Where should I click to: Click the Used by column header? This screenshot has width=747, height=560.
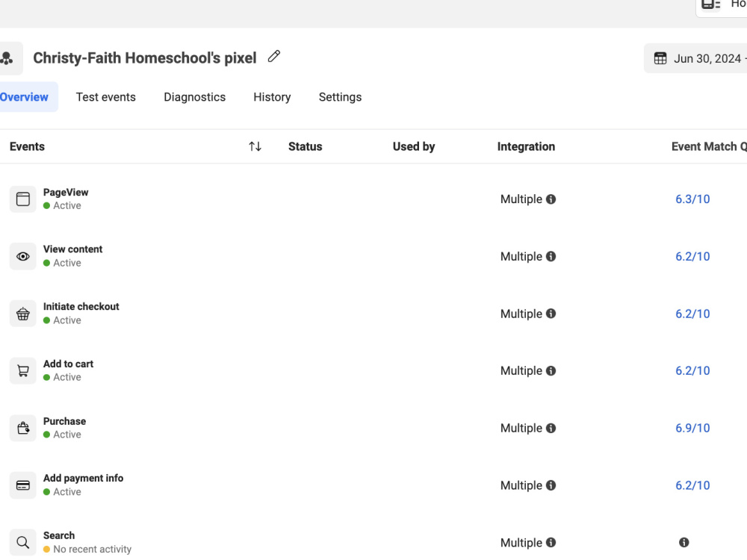pyautogui.click(x=414, y=146)
